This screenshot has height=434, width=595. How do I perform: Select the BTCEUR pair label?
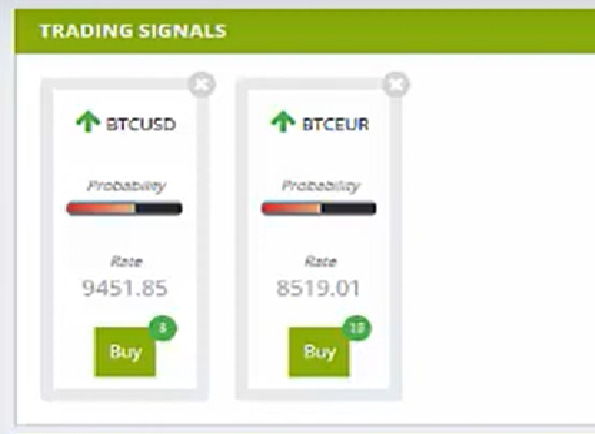coord(335,124)
